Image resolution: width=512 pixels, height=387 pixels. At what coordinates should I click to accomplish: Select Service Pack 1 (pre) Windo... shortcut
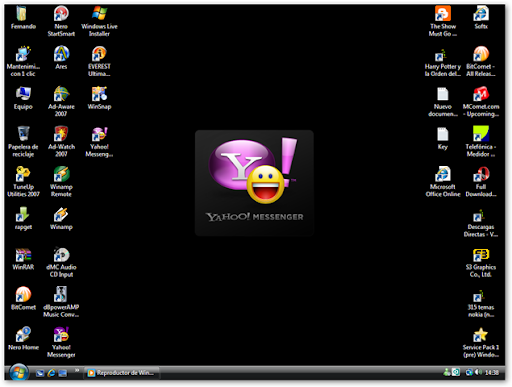(x=481, y=342)
